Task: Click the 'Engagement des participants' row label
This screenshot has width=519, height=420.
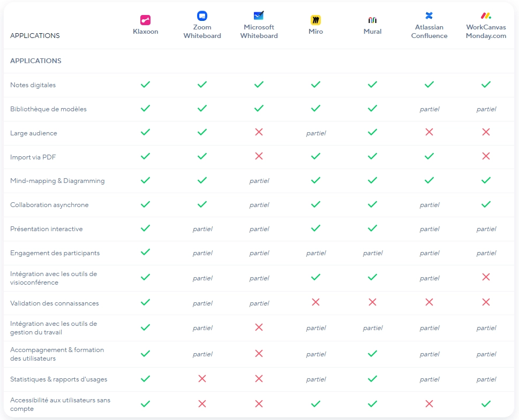Action: pyautogui.click(x=55, y=253)
